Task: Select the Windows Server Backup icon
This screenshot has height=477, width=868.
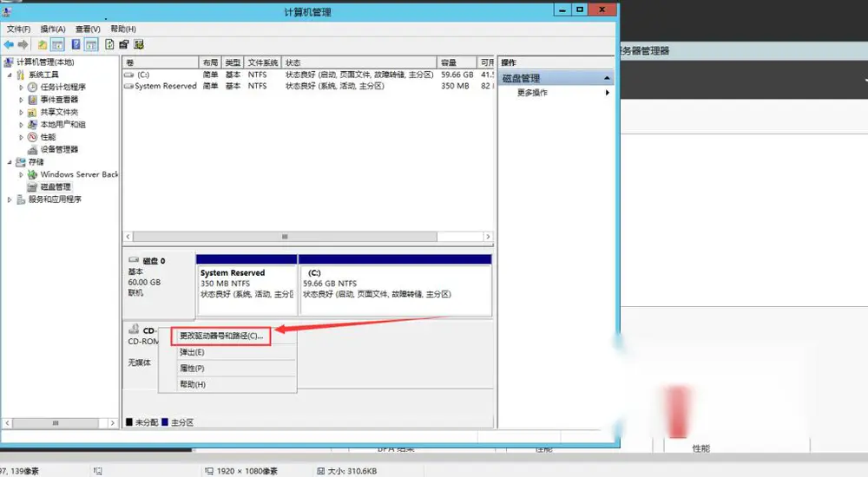Action: tap(33, 174)
